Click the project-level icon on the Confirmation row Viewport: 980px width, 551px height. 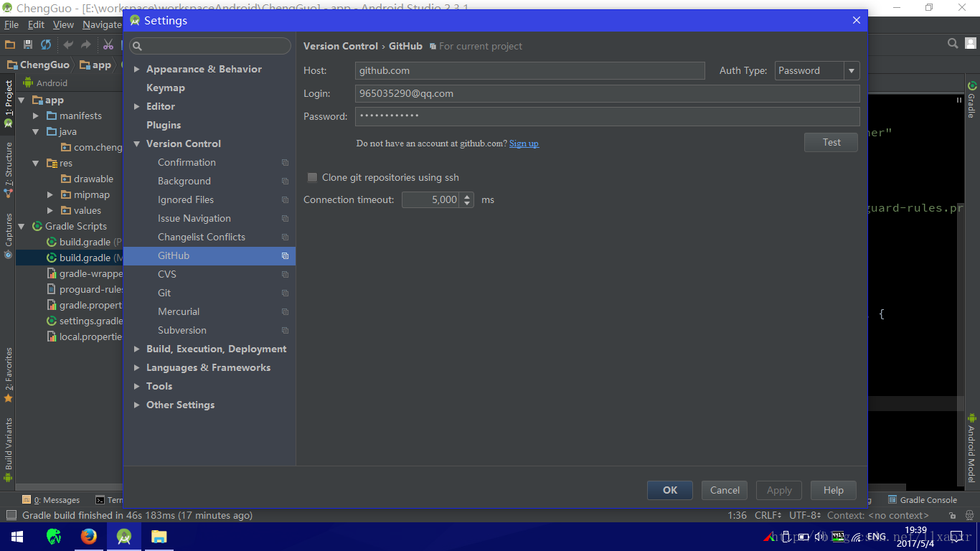[285, 163]
